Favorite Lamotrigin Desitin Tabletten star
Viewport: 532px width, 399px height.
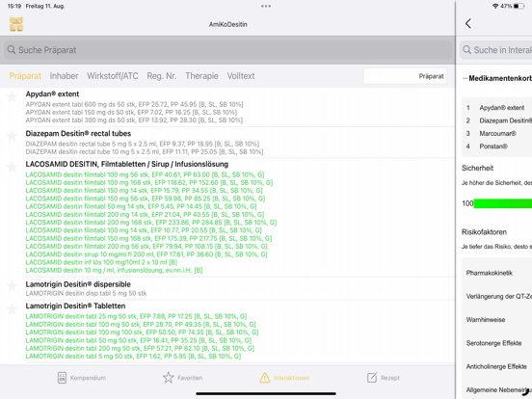click(13, 308)
